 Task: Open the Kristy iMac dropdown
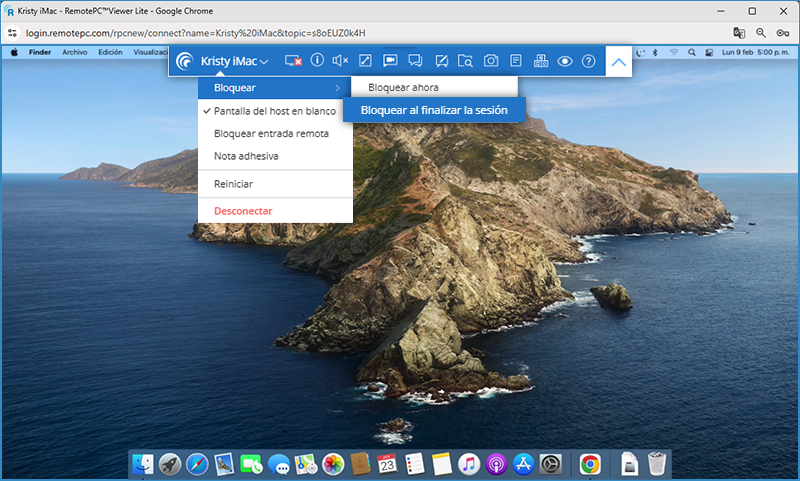click(x=234, y=61)
